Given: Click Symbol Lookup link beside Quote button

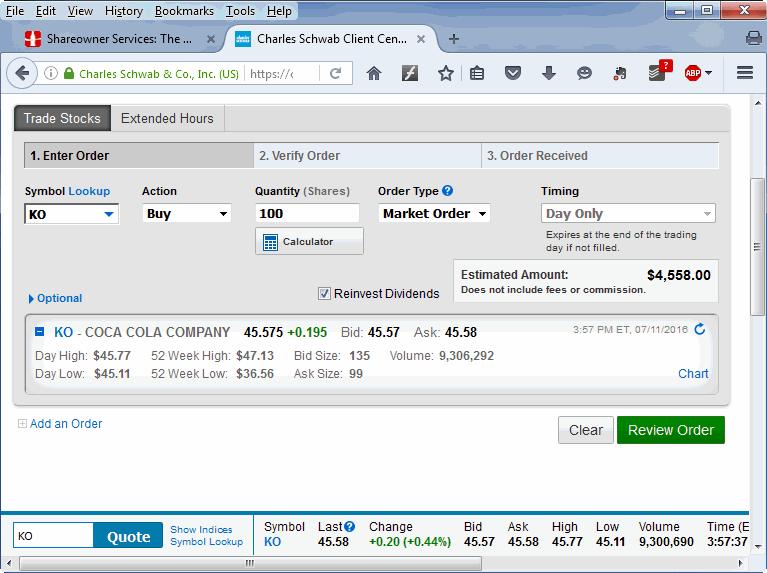Looking at the screenshot, I should pyautogui.click(x=206, y=542).
